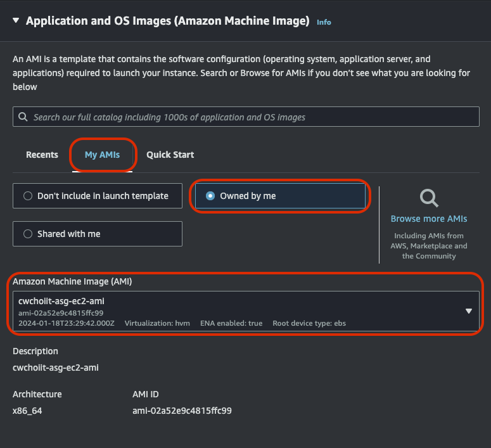Click the description text cwchoiit-asg-ec2-ami

pos(55,368)
